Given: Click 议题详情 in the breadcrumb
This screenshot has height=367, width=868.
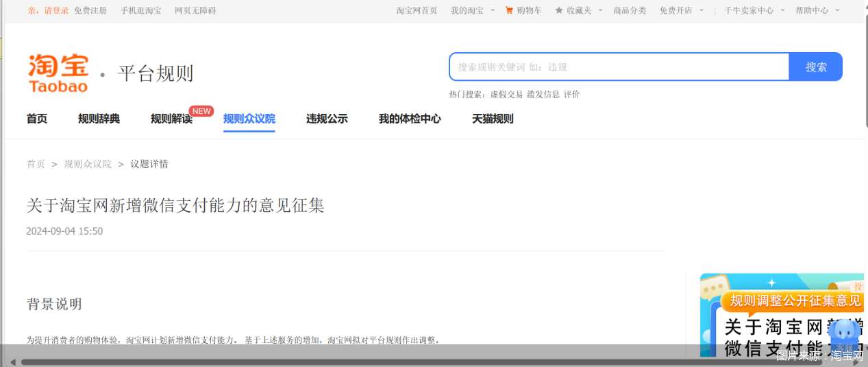Looking at the screenshot, I should pos(149,164).
